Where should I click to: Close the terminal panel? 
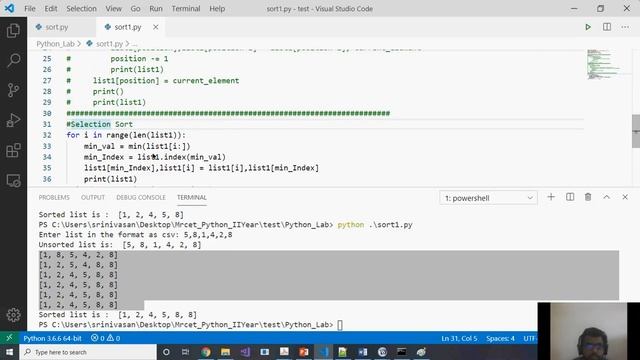pos(625,197)
